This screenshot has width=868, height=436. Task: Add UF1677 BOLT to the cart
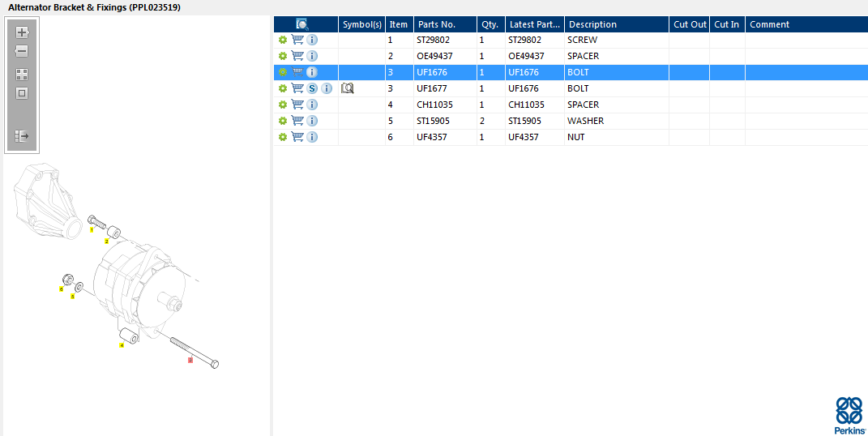(297, 88)
